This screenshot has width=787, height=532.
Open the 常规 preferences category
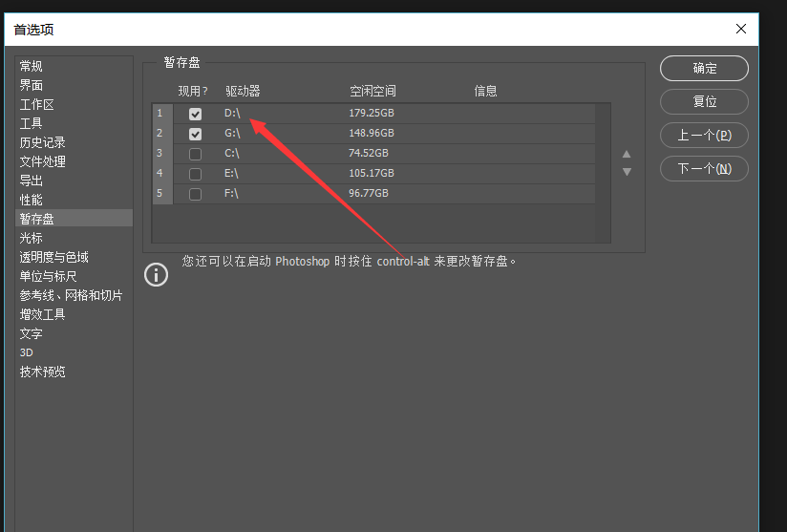[x=32, y=66]
